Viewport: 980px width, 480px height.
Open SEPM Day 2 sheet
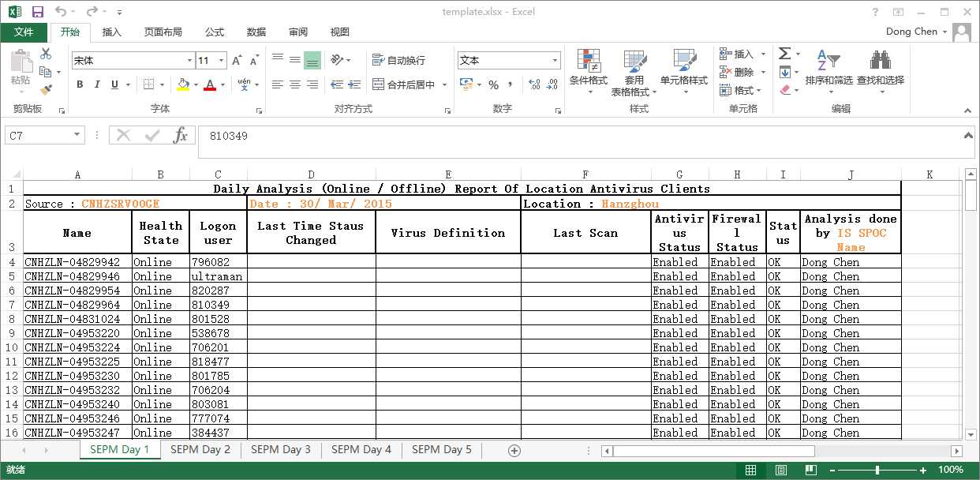coord(200,449)
